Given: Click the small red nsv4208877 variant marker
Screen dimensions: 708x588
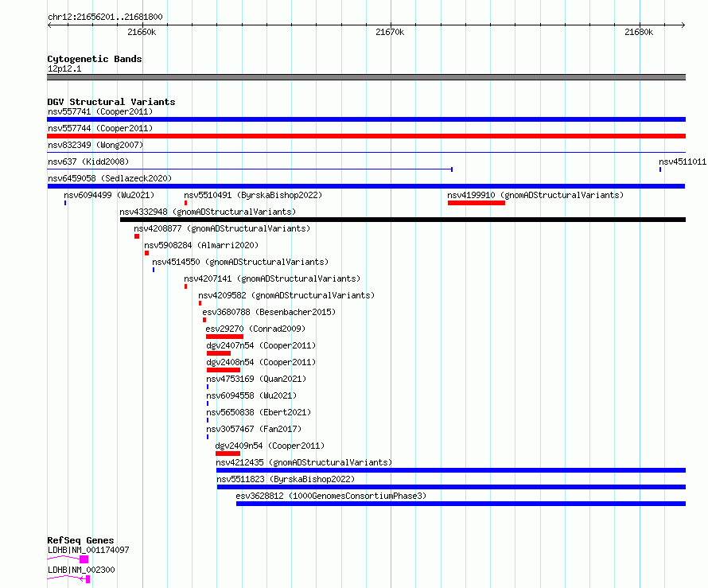Looking at the screenshot, I should click(x=137, y=236).
